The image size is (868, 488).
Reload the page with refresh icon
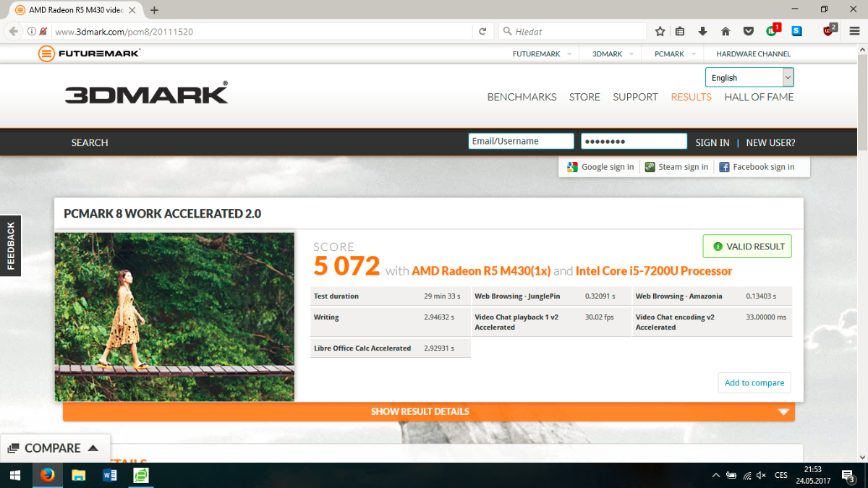[x=482, y=31]
